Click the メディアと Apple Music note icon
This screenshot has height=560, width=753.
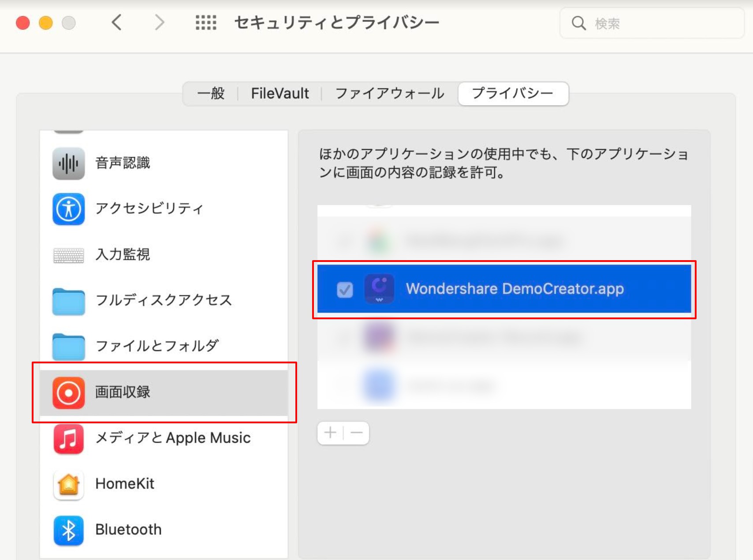[x=68, y=439]
